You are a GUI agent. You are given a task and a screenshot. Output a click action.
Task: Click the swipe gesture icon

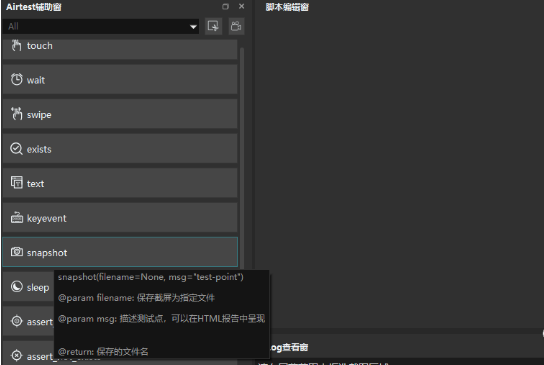tap(16, 114)
